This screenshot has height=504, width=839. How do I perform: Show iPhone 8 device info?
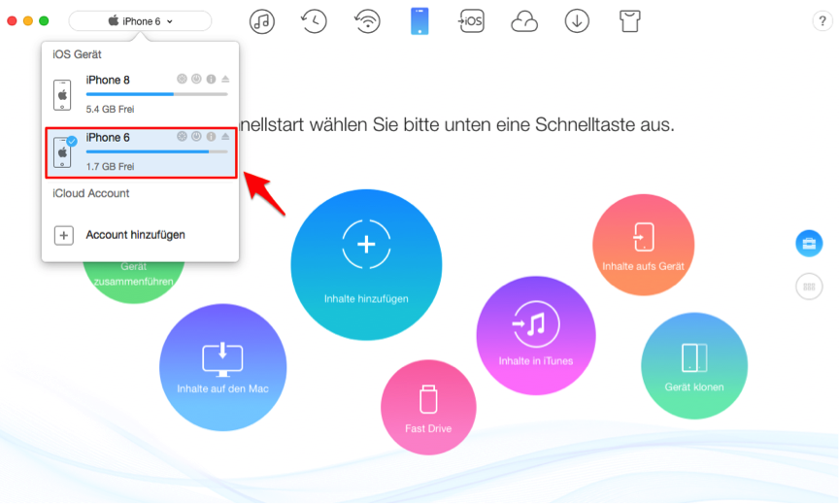coord(212,80)
